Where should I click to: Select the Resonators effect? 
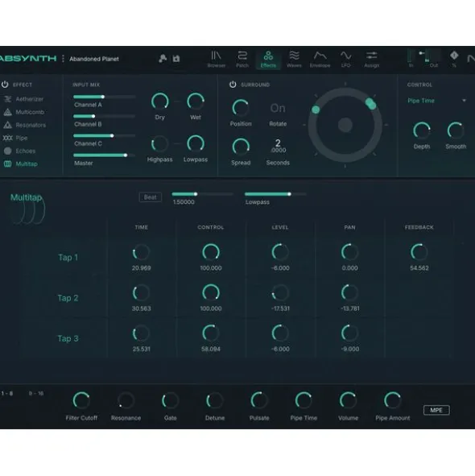[24, 125]
